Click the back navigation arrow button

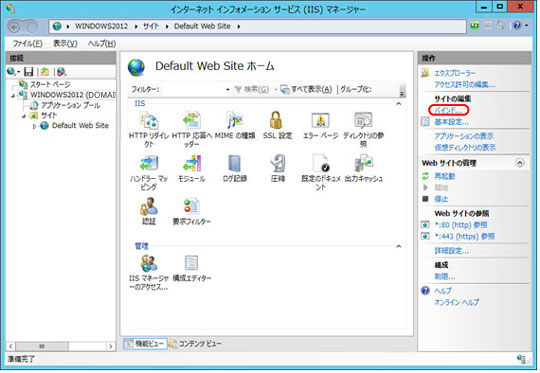click(x=14, y=27)
